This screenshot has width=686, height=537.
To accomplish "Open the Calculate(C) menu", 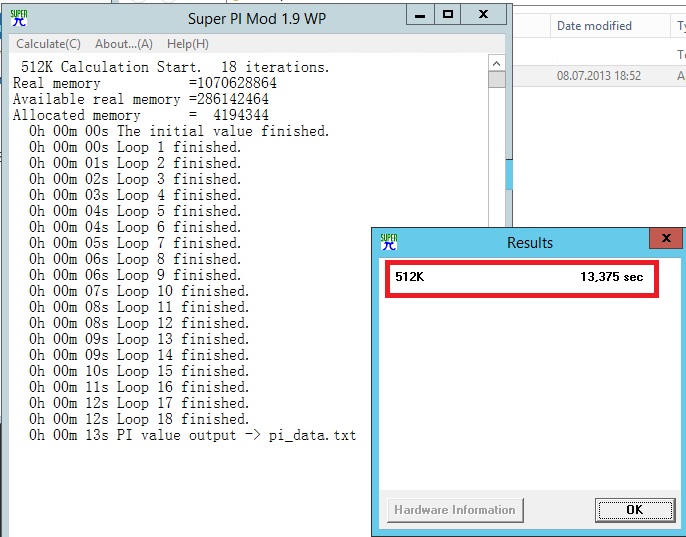I will coord(49,44).
